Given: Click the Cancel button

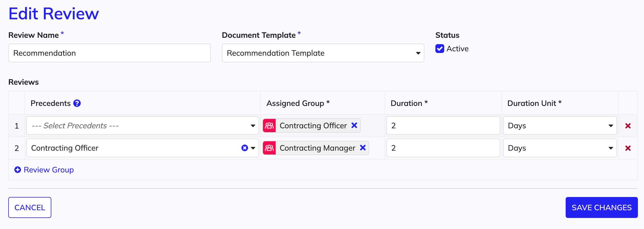Looking at the screenshot, I should tap(30, 207).
